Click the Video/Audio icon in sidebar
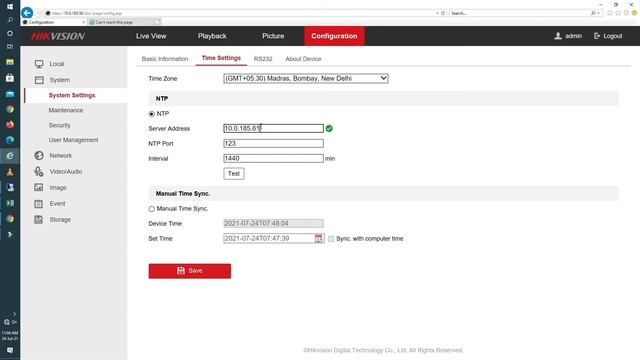The width and height of the screenshot is (640, 360). click(39, 171)
